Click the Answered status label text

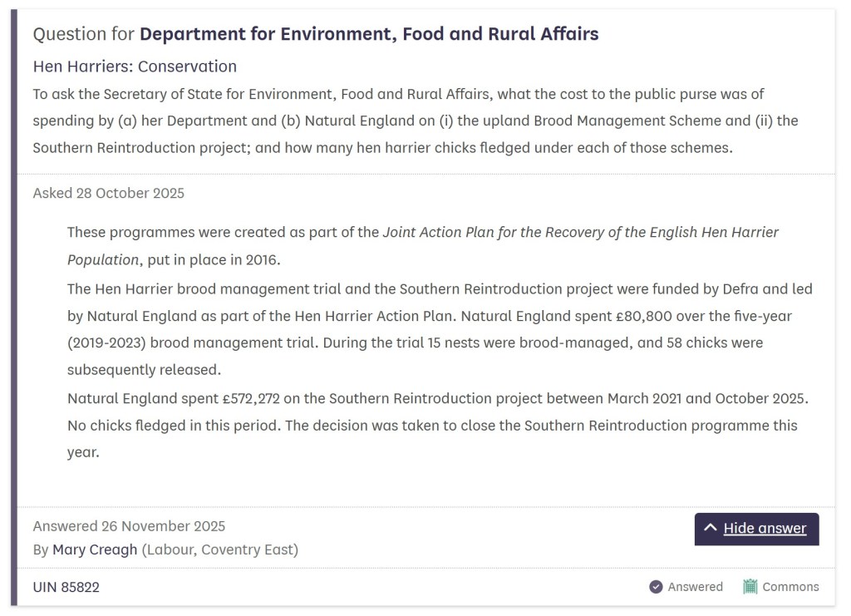click(696, 587)
